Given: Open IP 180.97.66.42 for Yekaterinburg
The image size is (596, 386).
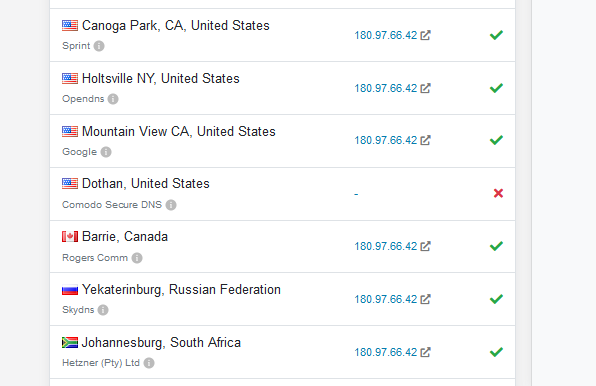Looking at the screenshot, I should coord(386,299).
